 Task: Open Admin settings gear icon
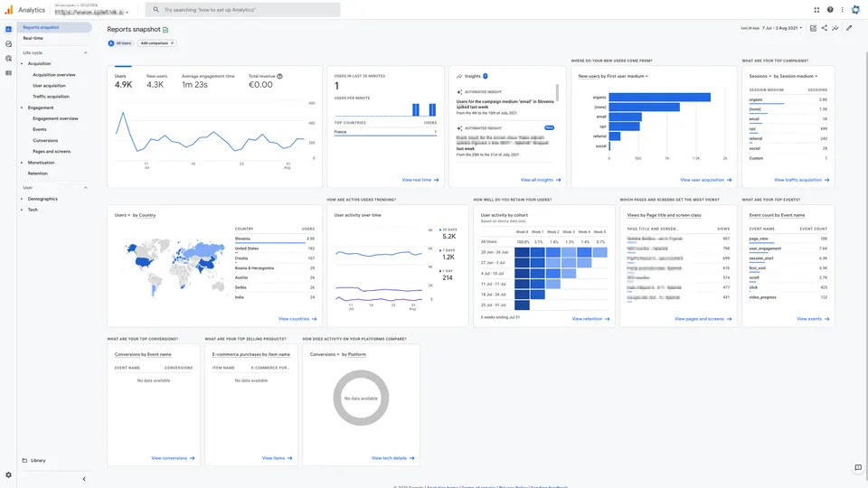click(8, 474)
